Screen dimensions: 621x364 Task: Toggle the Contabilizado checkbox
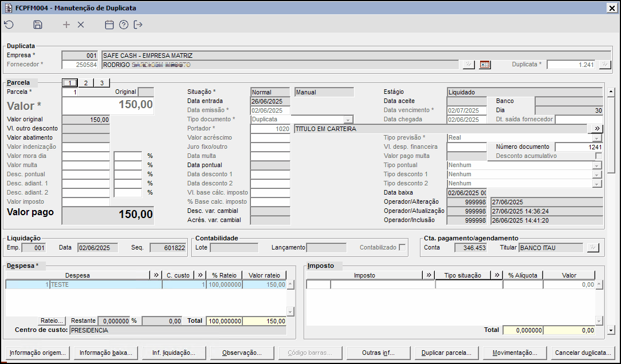point(402,248)
